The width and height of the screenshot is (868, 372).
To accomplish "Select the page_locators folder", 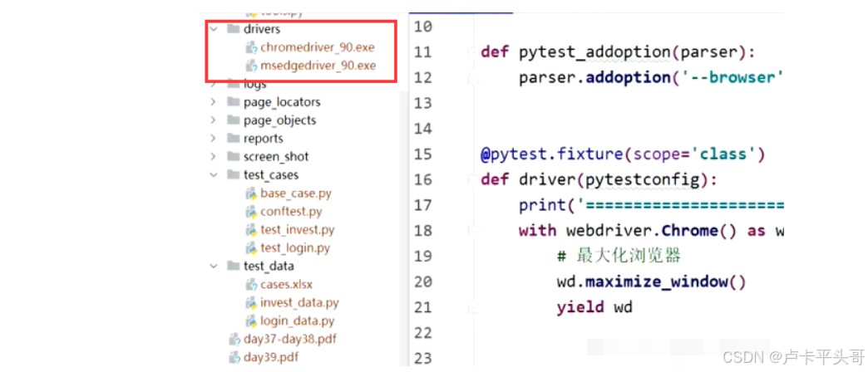I will click(x=282, y=102).
